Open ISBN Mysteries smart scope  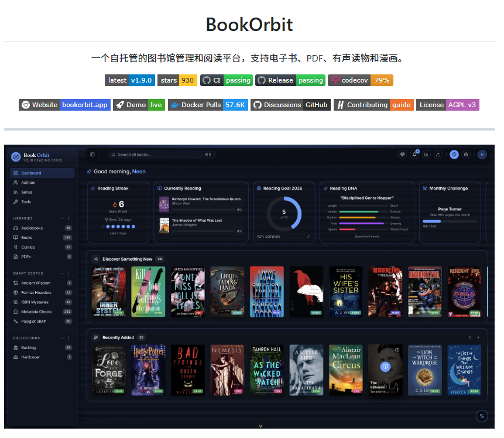click(42, 302)
